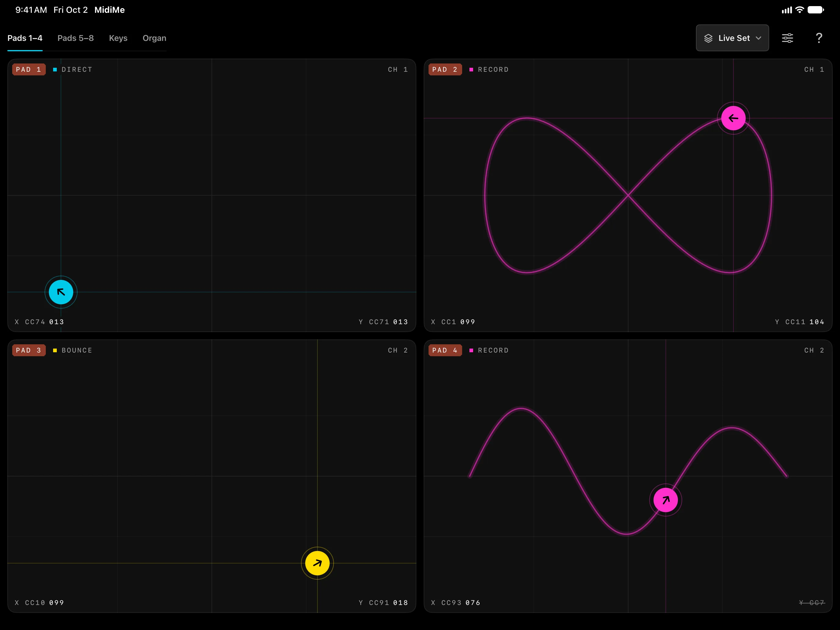Select the yellow cursor puck in Pad 3
Image resolution: width=840 pixels, height=630 pixels.
click(317, 563)
